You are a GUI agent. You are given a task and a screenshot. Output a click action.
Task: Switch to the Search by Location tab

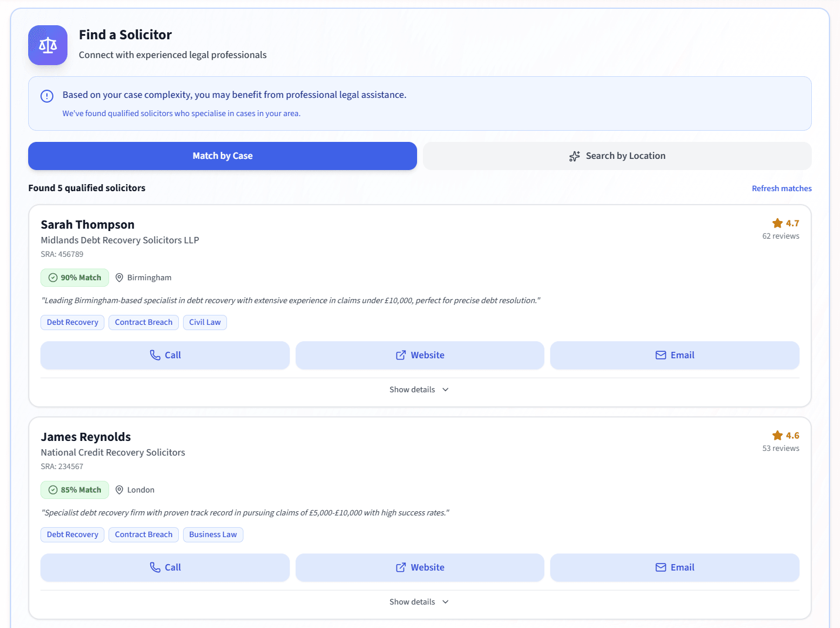[x=617, y=156]
